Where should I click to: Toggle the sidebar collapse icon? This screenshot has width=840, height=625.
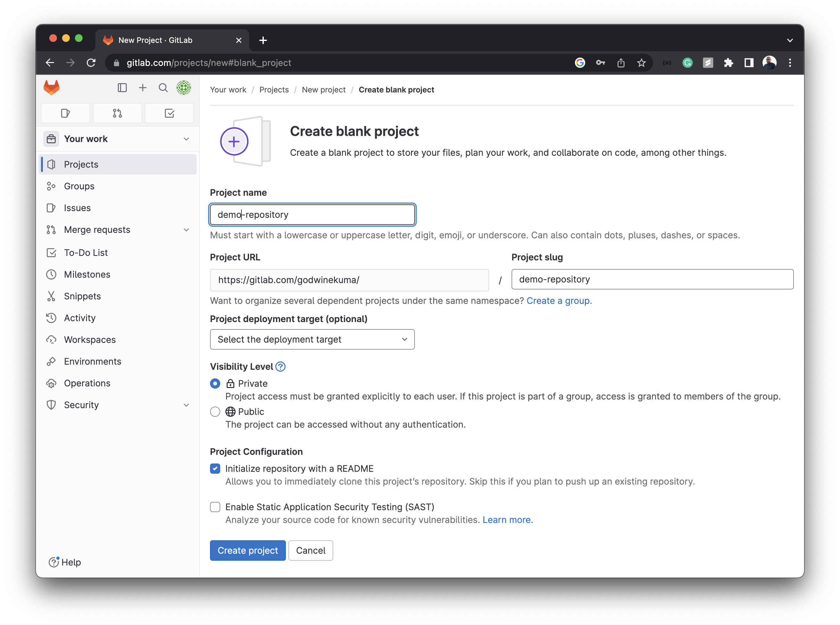pos(122,88)
